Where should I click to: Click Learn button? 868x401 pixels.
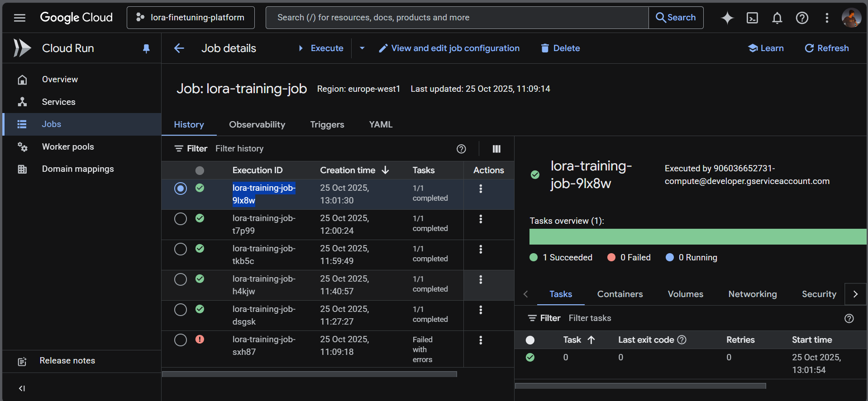coord(766,48)
